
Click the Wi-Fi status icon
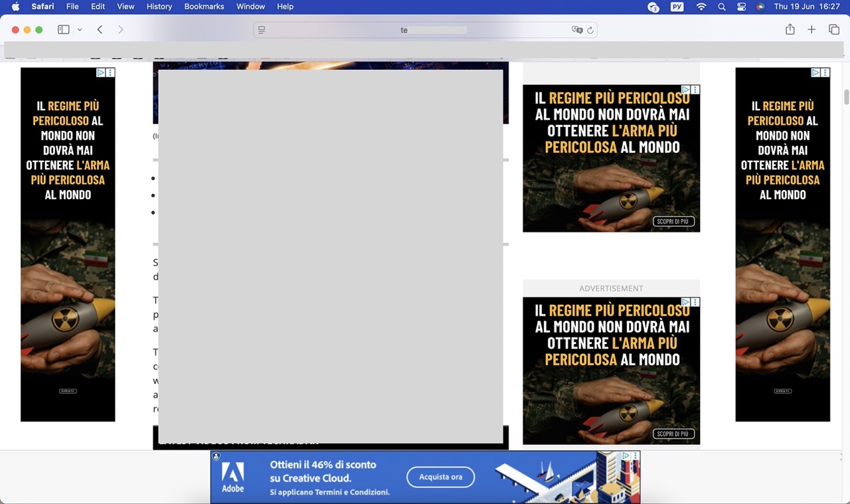point(701,7)
